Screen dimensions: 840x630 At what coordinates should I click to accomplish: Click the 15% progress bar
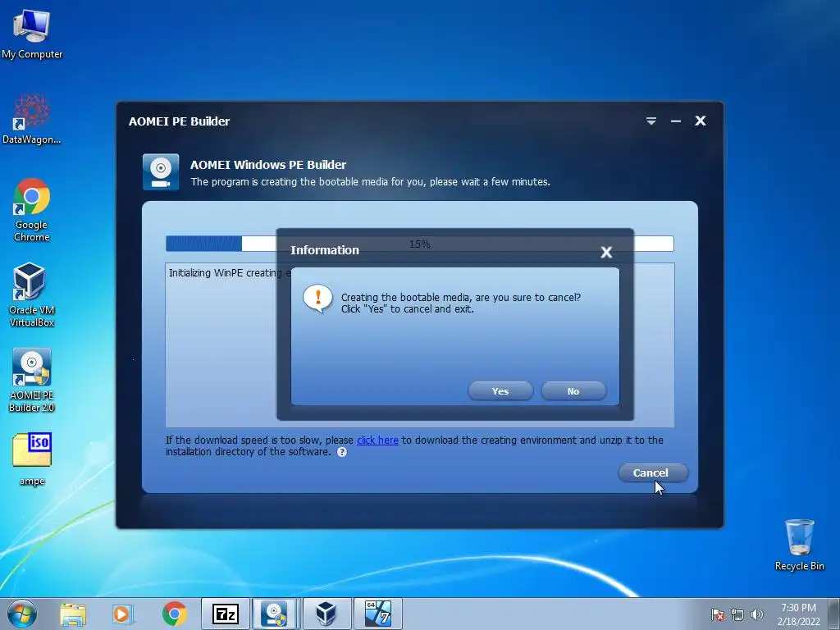[419, 244]
